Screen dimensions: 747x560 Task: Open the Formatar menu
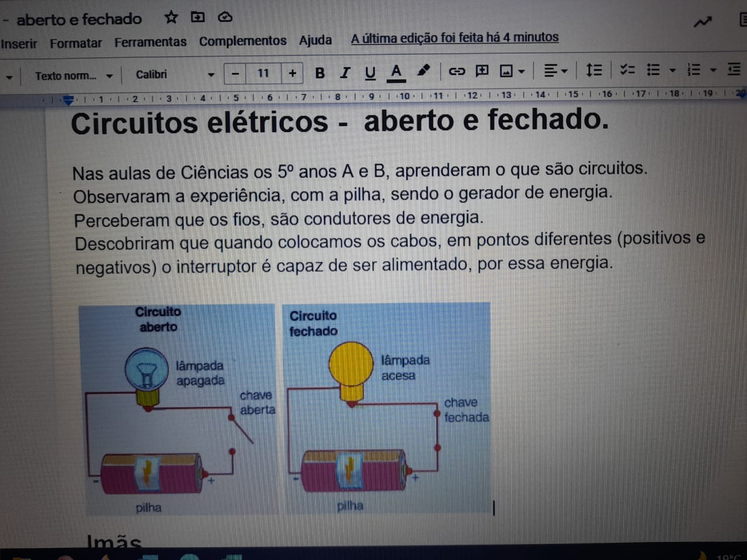(x=75, y=43)
